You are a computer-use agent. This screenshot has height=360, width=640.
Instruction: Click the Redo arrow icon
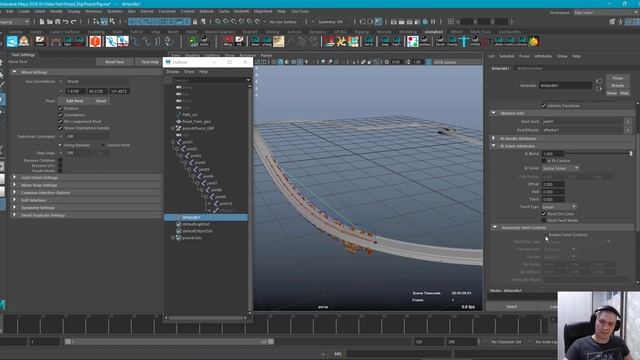[x=74, y=22]
